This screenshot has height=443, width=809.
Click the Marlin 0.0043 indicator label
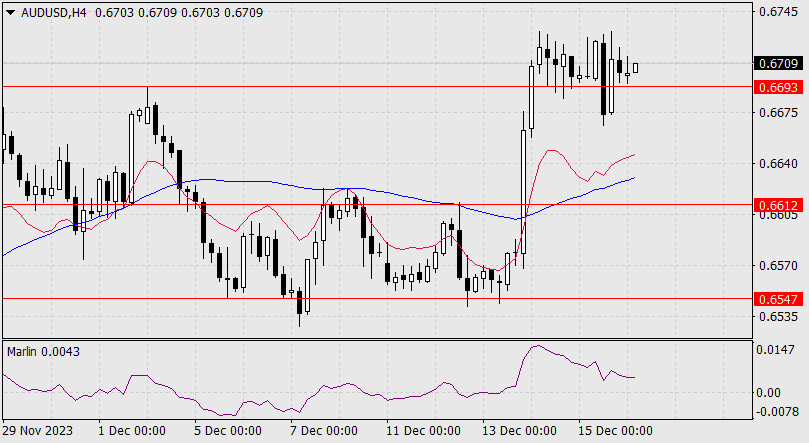[43, 352]
